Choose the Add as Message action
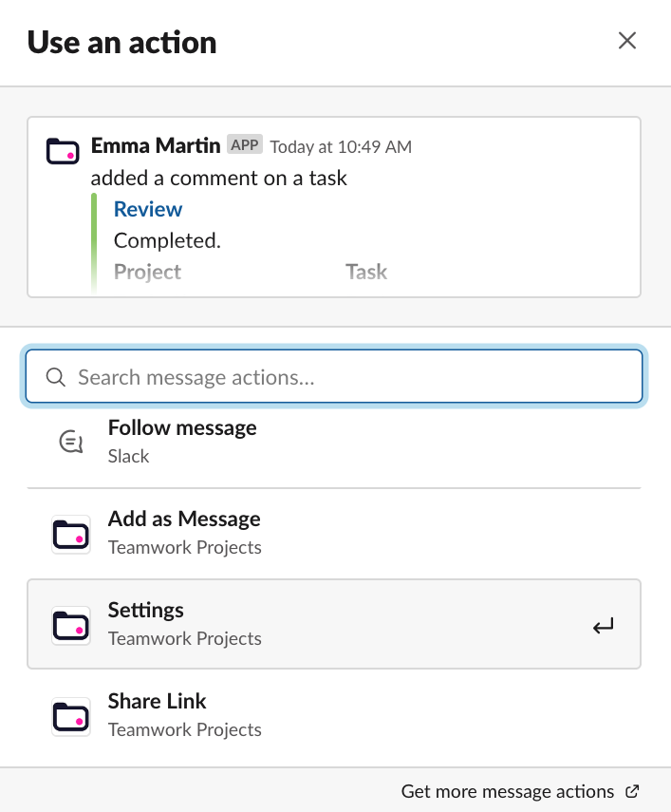Viewport: 671px width, 812px height. (334, 534)
